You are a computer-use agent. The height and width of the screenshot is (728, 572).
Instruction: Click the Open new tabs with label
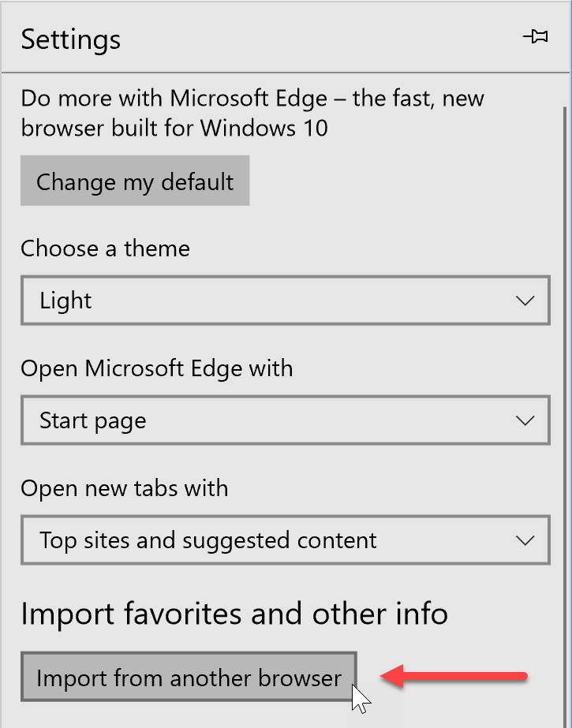pos(125,488)
